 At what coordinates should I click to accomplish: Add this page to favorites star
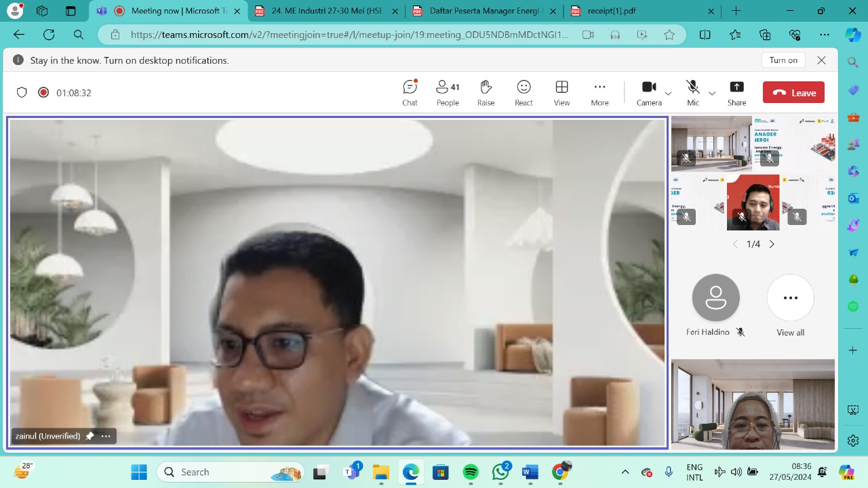coord(669,35)
